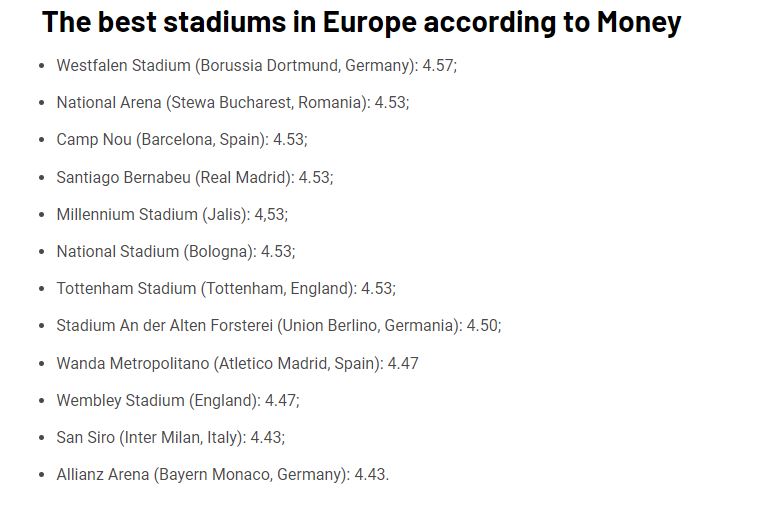This screenshot has width=777, height=517.
Task: Click the Millennium Stadium list item
Action: [x=171, y=214]
